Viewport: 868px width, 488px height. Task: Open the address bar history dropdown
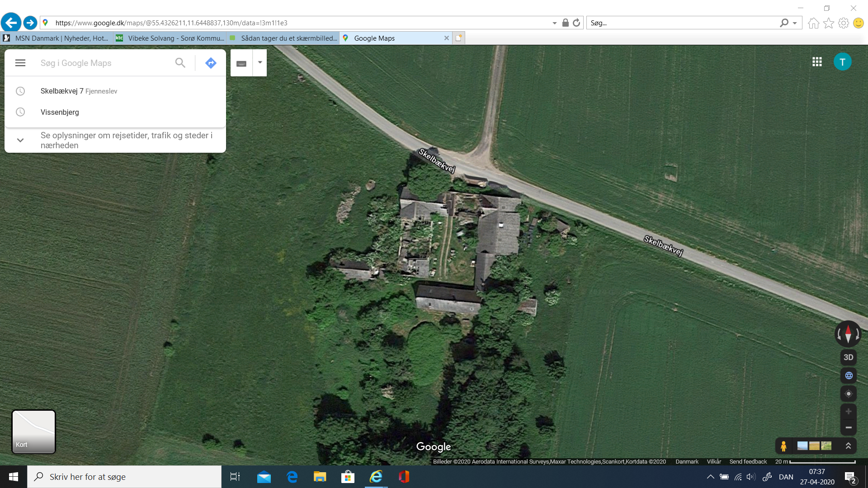[x=555, y=23]
